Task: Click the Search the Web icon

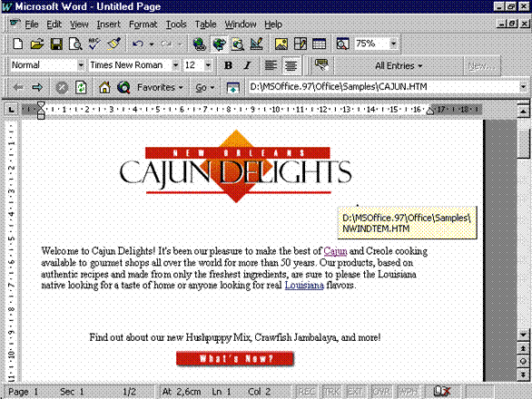Action: coord(123,87)
